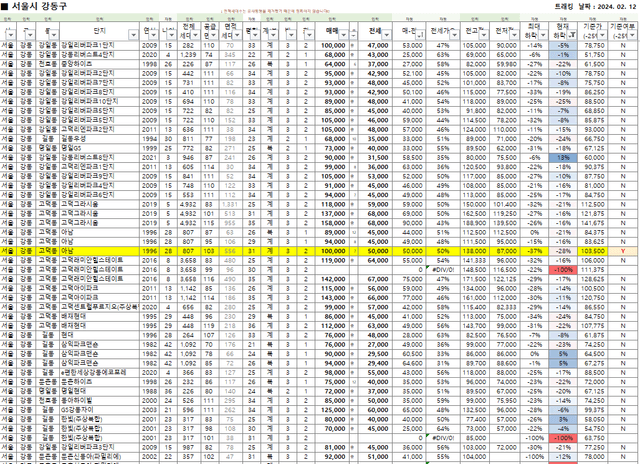The height and width of the screenshot is (464, 640).
Task: Click the dark blue 18% 현재 하락 cell
Action: [x=563, y=158]
